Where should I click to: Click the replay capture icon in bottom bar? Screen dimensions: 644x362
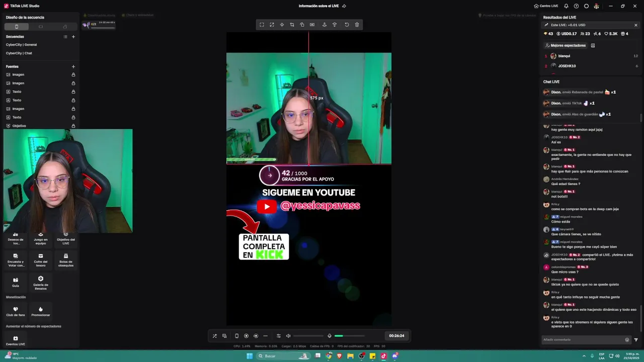tap(256, 336)
